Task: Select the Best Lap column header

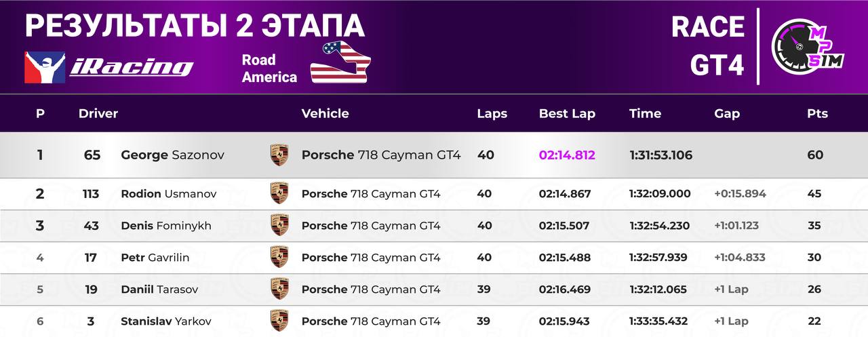Action: (x=567, y=113)
